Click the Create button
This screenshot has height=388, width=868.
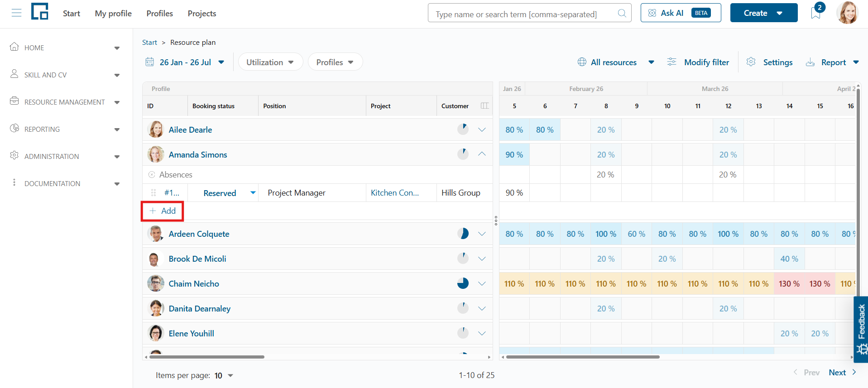tap(764, 13)
